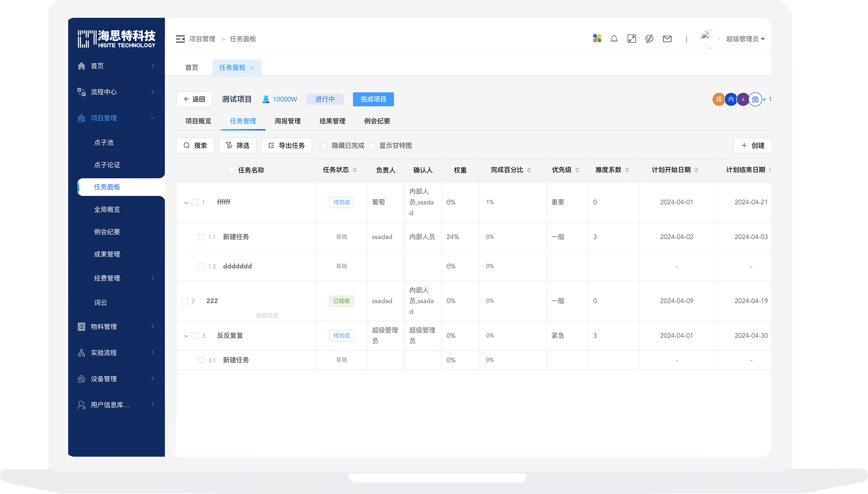Click the 筛选 filter button
Image resolution: width=868 pixels, height=494 pixels.
238,145
